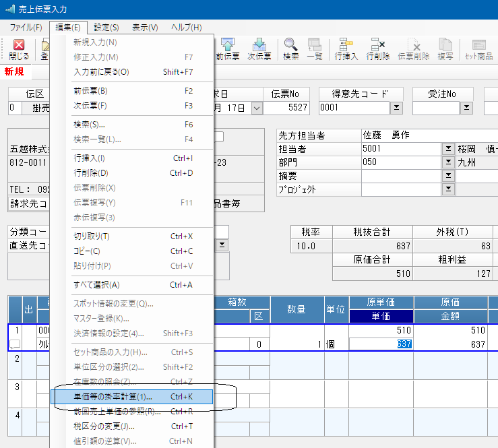Image resolution: width=498 pixels, height=448 pixels.
Task: Click the 複写 toolbar icon
Action: (x=445, y=48)
